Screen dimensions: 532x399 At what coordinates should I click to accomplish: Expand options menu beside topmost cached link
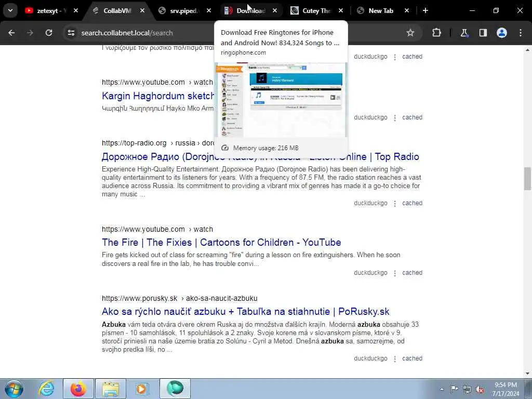tap(395, 57)
